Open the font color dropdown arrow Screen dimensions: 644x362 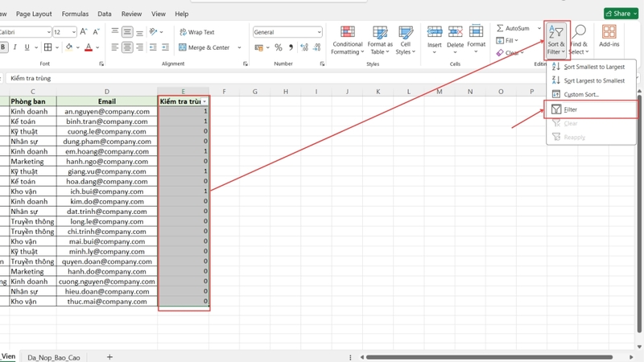coord(97,47)
